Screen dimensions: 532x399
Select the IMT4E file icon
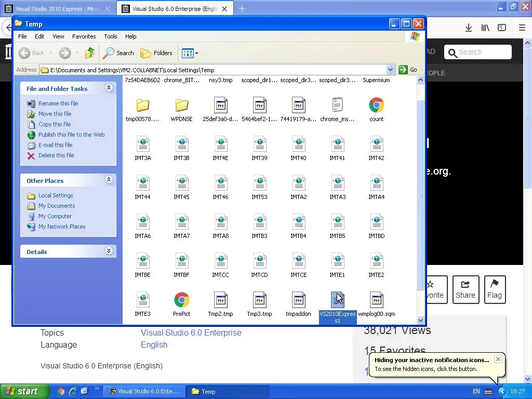pos(220,144)
